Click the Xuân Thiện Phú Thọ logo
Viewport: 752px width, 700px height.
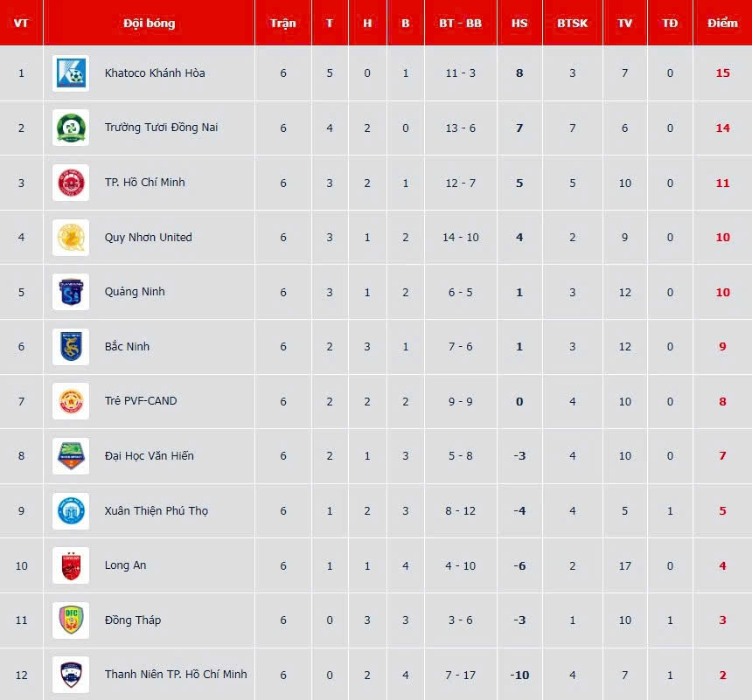pos(70,510)
